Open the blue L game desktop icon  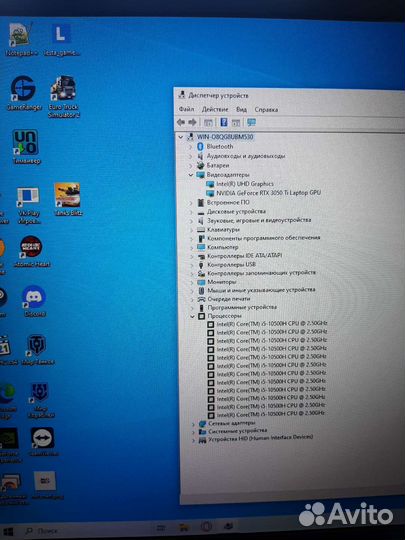pos(62,38)
